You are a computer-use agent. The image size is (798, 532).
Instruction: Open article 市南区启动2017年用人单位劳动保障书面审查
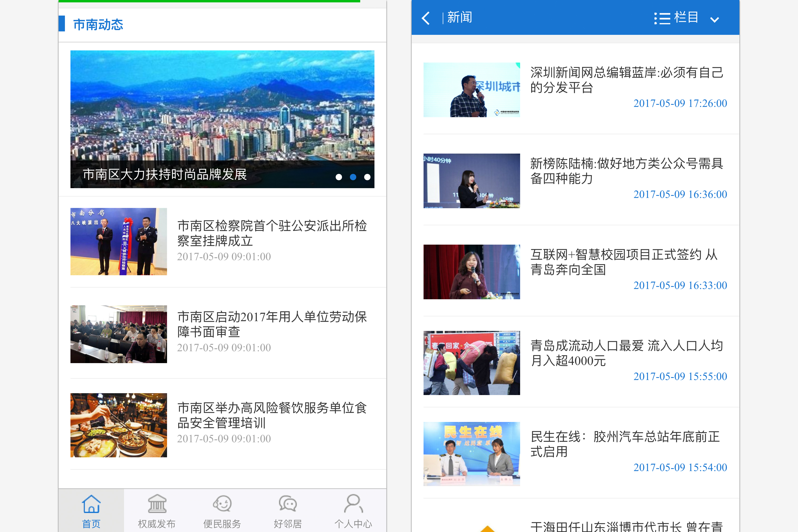click(272, 324)
